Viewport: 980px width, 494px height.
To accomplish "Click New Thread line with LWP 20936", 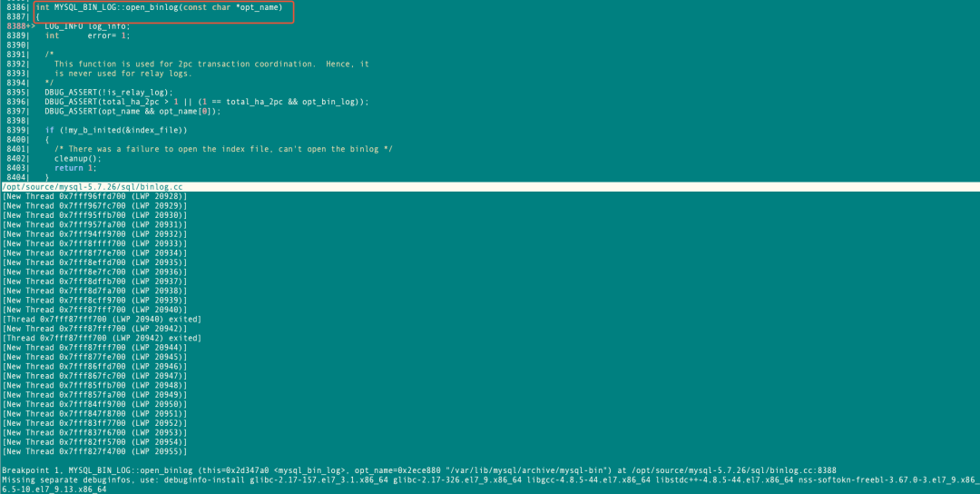I will coord(94,272).
